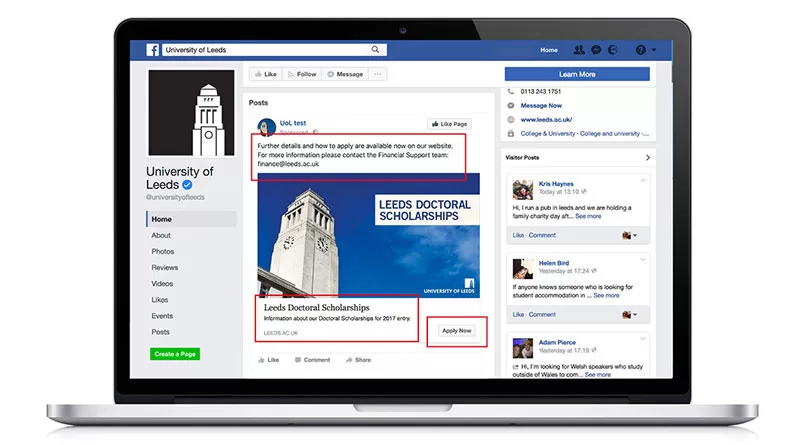This screenshot has height=445, width=800.
Task: Click the Today at 13:10 timestamp
Action: pyautogui.click(x=559, y=192)
